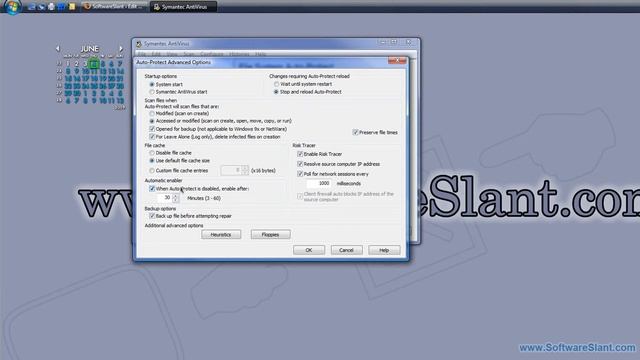Click the Risk Tracer group label

[x=304, y=145]
